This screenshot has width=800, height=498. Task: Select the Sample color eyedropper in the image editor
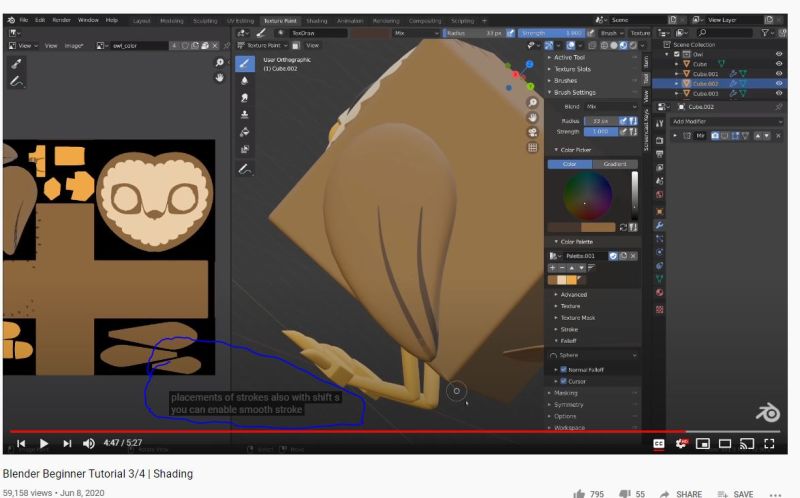click(16, 64)
